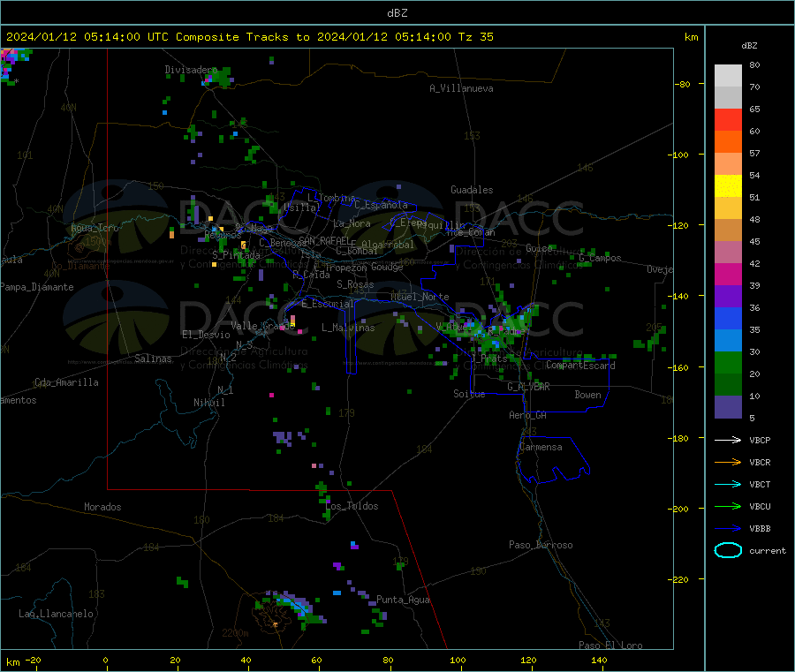This screenshot has height=672, width=795.
Task: Click the 'Bowen' map label
Action: (x=588, y=395)
